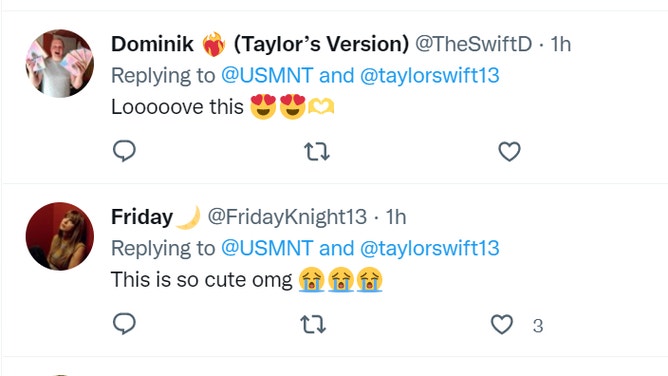
Task: Reply to Friday's "so cute omg" tweet
Action: coord(124,324)
